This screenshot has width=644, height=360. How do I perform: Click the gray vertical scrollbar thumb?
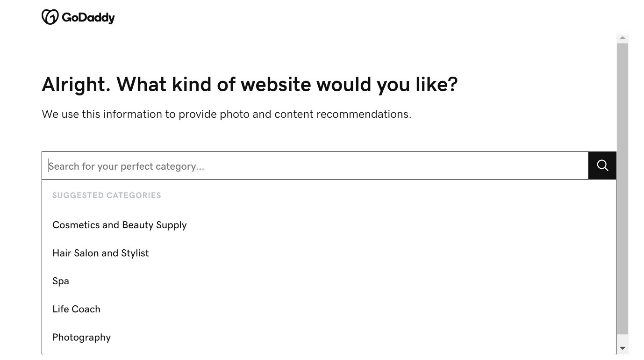click(622, 187)
